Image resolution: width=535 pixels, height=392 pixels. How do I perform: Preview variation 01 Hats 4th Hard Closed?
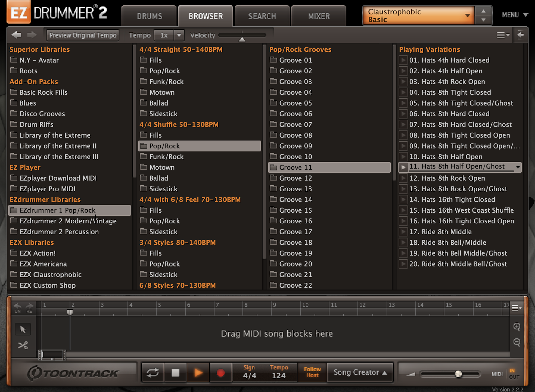click(403, 60)
